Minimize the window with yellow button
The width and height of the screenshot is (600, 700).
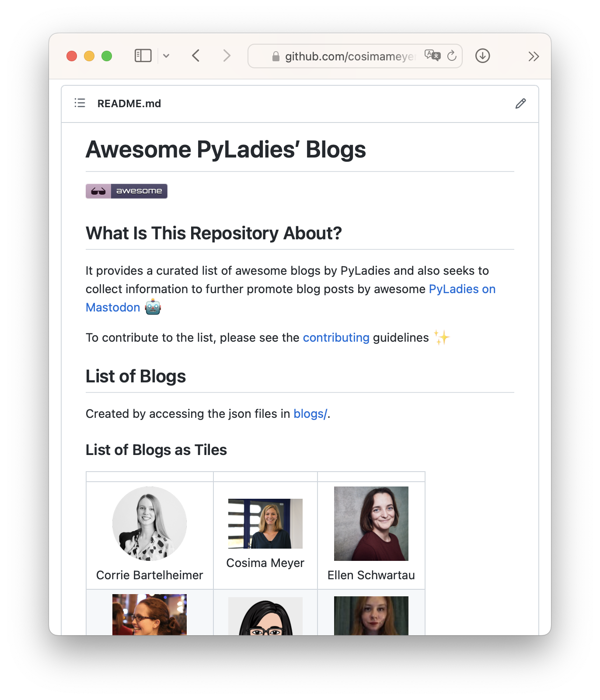89,56
